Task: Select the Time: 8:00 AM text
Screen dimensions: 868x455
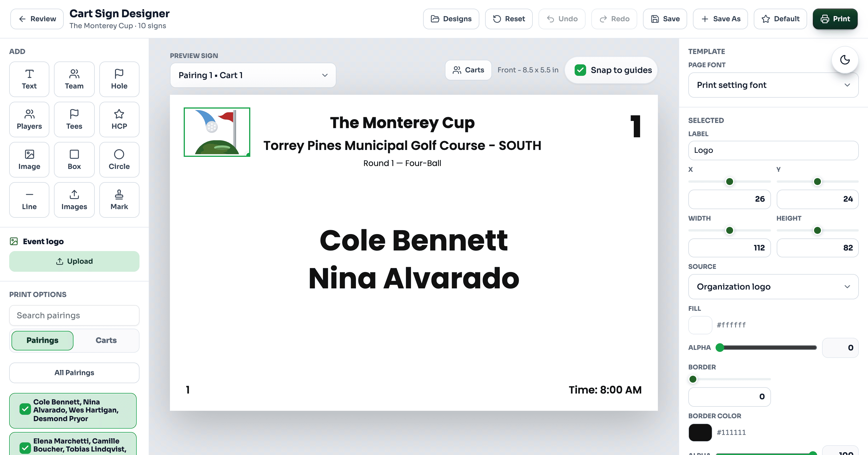Action: tap(605, 390)
